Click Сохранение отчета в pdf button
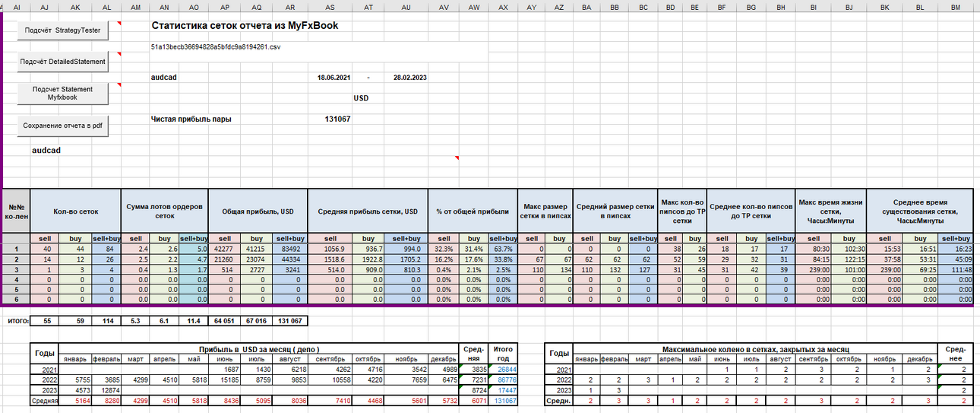The height and width of the screenshot is (413, 980). click(62, 125)
